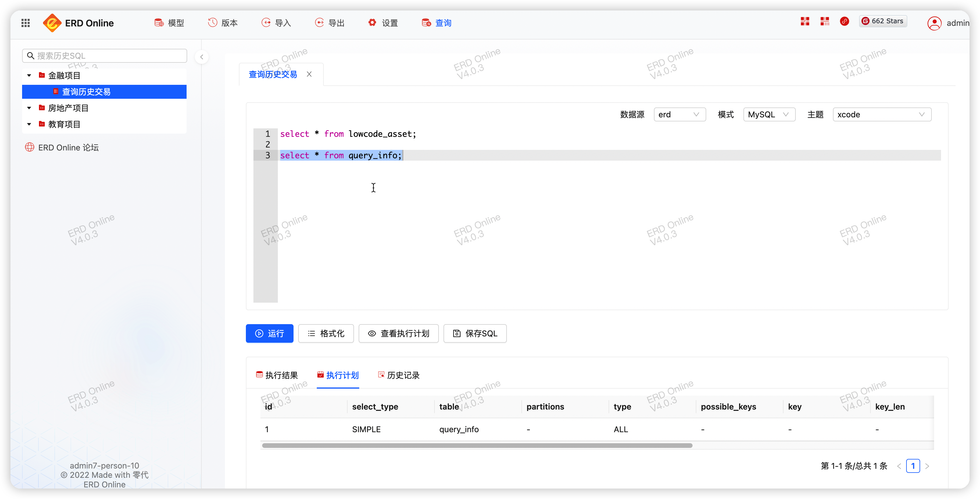Click the 导入 import icon

[x=266, y=22]
